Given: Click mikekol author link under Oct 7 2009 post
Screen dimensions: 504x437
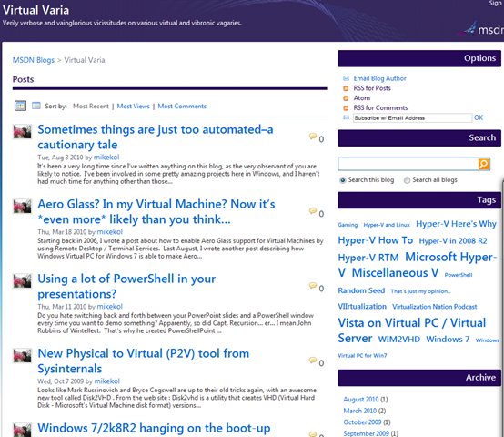Looking at the screenshot, I should (106, 381).
